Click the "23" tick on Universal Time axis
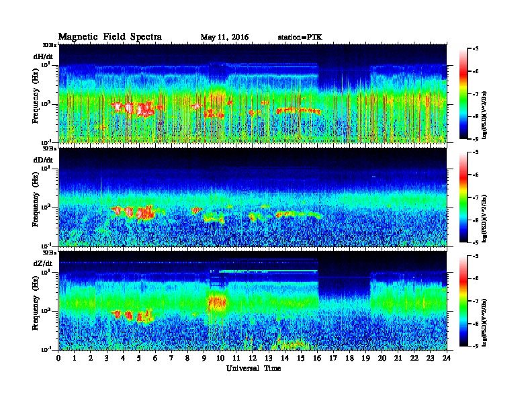The image size is (532, 411). (x=431, y=358)
